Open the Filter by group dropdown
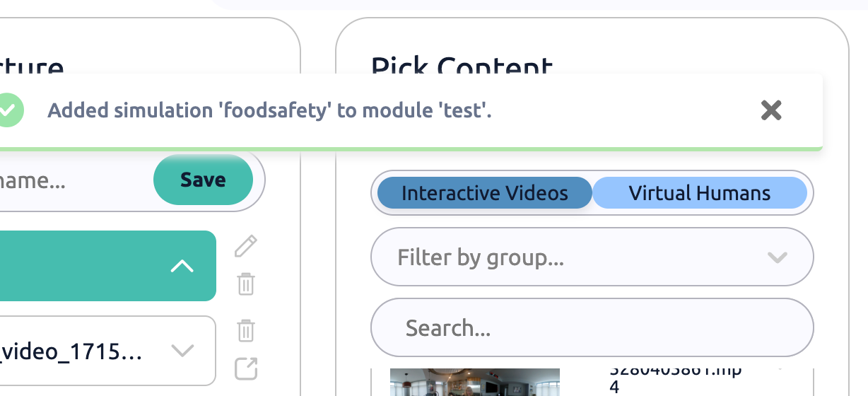 tap(565, 257)
